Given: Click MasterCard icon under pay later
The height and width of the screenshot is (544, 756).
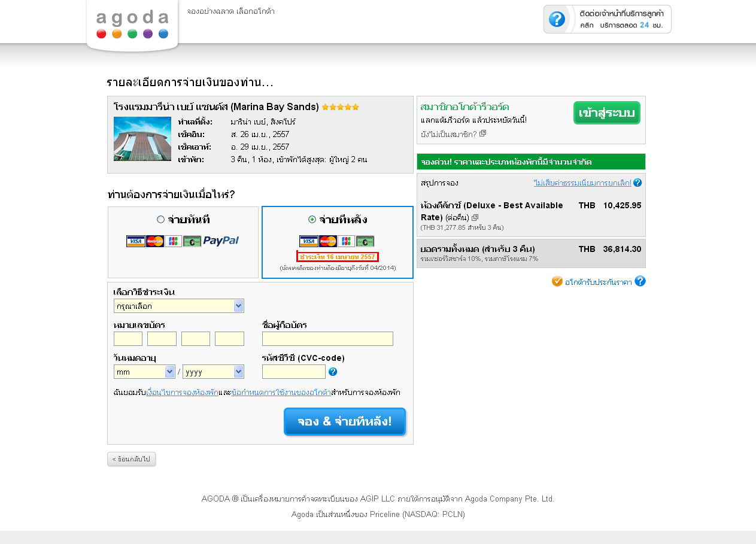Looking at the screenshot, I should click(x=327, y=241).
